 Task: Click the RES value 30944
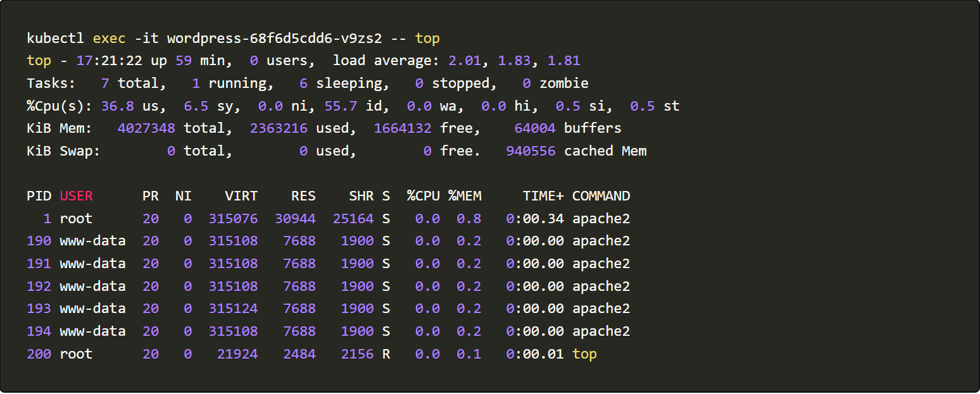[x=295, y=219]
